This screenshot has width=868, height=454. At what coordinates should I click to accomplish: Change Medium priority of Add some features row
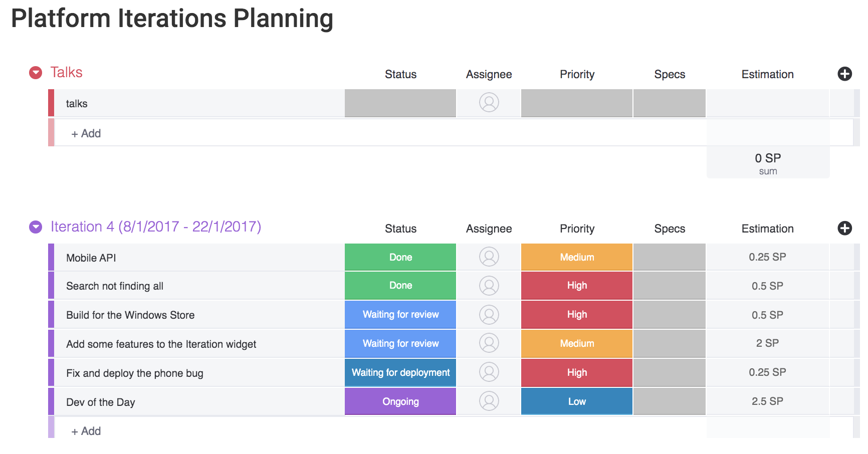pos(577,344)
